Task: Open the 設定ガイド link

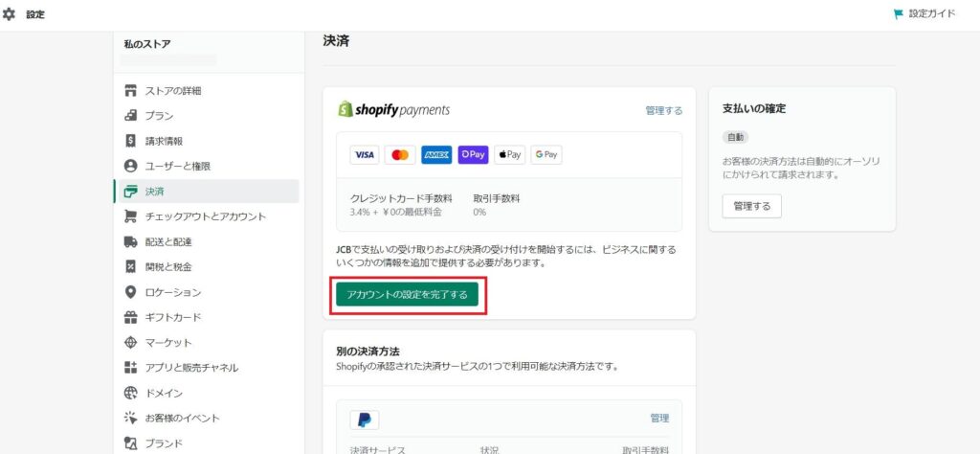Action: tap(932, 14)
